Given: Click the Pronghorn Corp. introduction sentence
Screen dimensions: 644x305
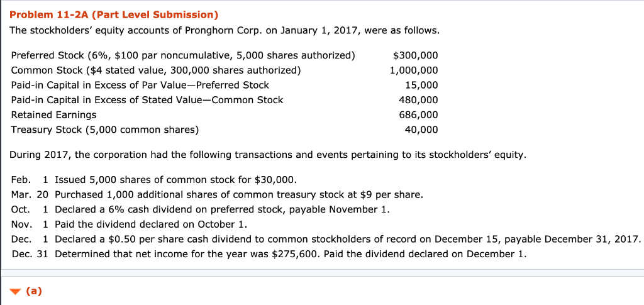Looking at the screenshot, I should pyautogui.click(x=225, y=30).
